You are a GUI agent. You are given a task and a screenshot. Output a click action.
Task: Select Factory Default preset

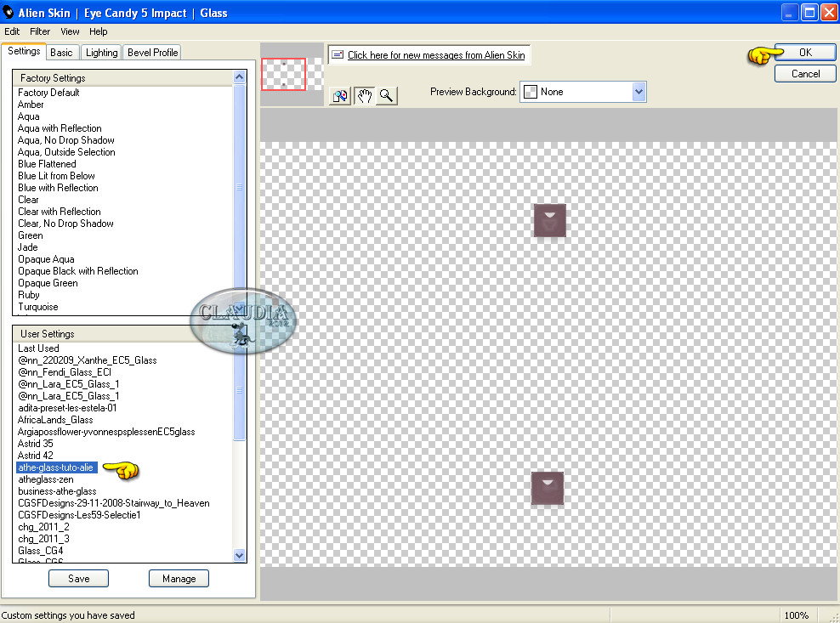[x=48, y=93]
